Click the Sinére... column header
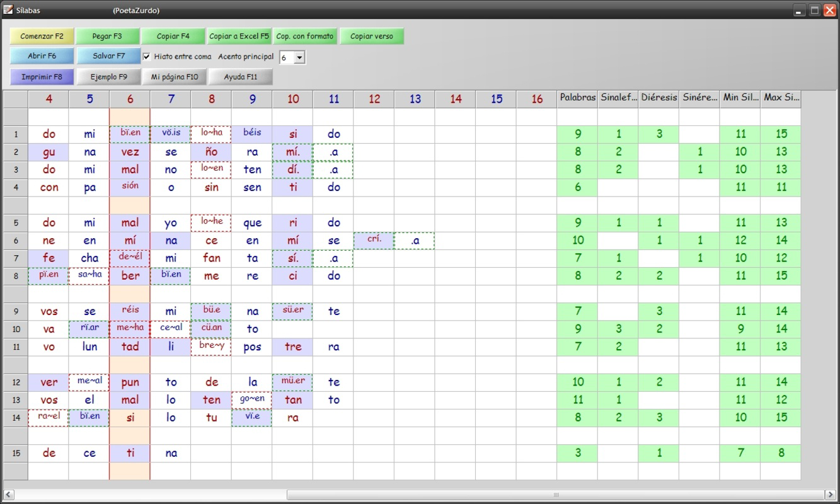The width and height of the screenshot is (840, 504). pos(699,98)
